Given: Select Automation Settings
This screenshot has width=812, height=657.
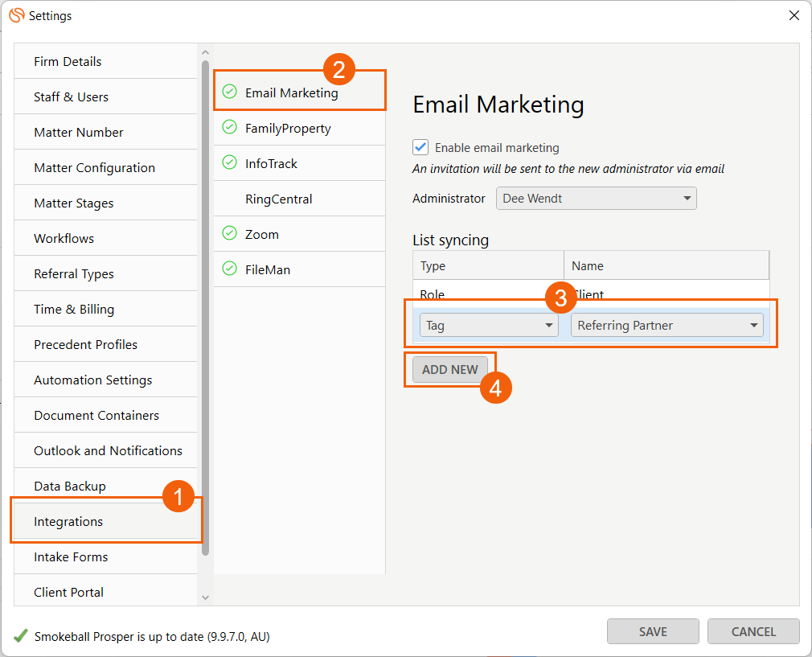Looking at the screenshot, I should (105, 380).
